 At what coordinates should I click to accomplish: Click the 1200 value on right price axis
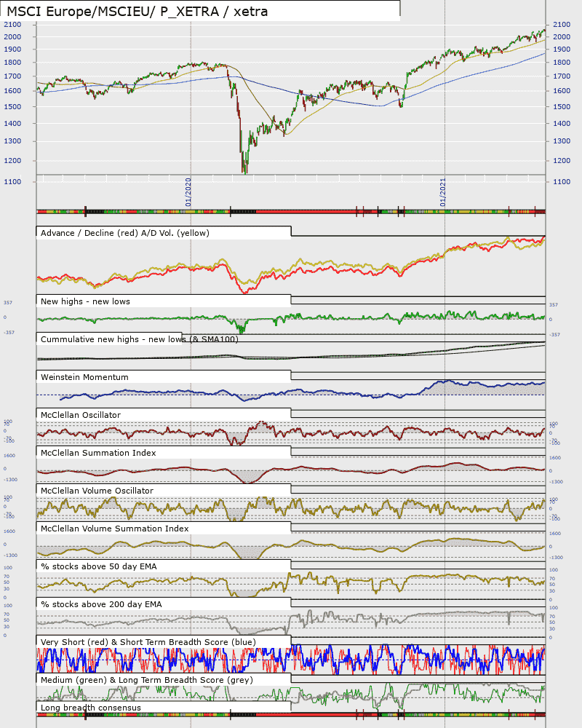coord(562,161)
